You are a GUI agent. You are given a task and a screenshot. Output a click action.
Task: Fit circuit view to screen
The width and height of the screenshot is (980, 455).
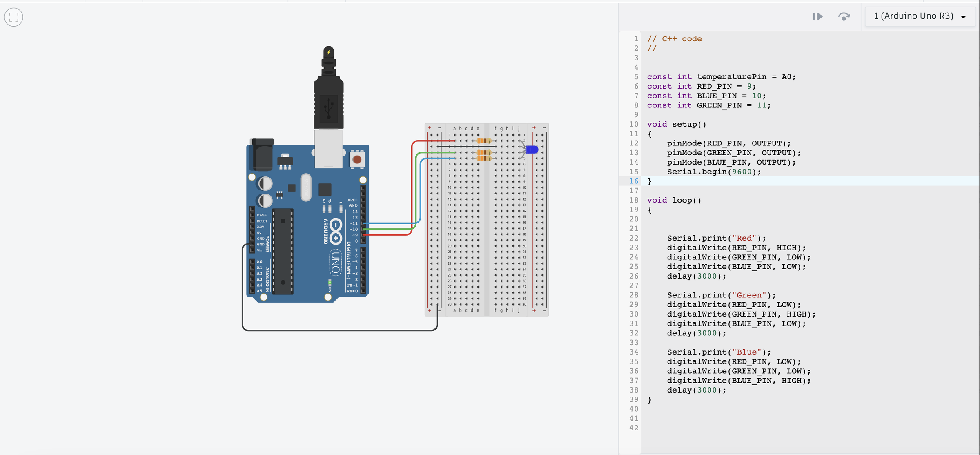pyautogui.click(x=13, y=17)
